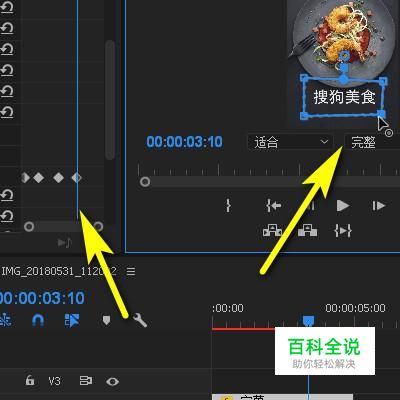Toggle Linked Selection in timeline
Screen dimensions: 400x400
click(x=72, y=320)
